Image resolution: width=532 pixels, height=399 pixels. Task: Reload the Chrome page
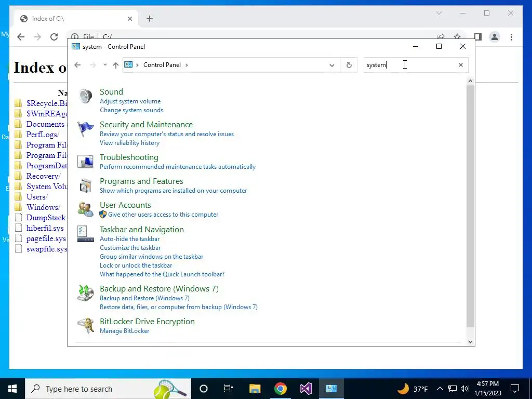[x=54, y=37]
